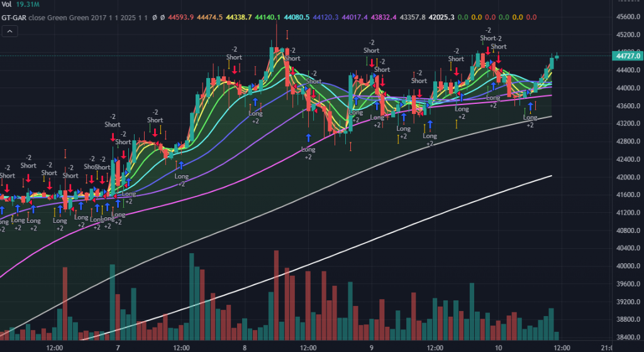Click the 45600.0 level on the price axis
Screen dimensions: 644x352
(628, 17)
